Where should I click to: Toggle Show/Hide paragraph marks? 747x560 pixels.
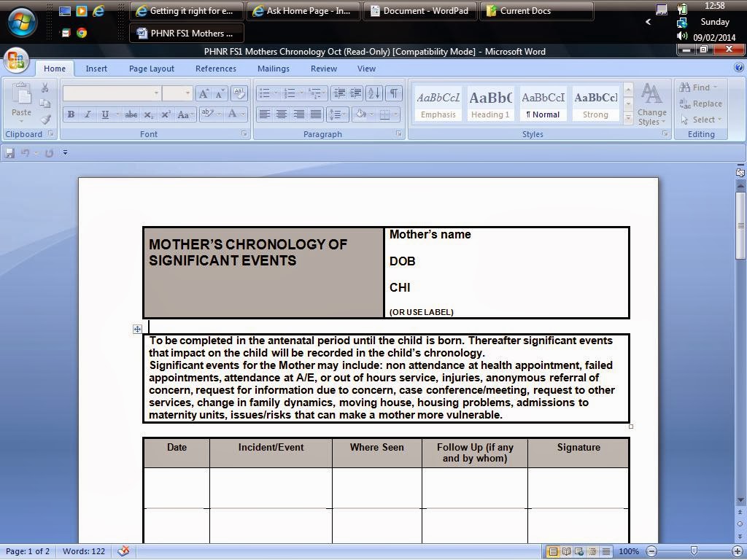pos(394,93)
